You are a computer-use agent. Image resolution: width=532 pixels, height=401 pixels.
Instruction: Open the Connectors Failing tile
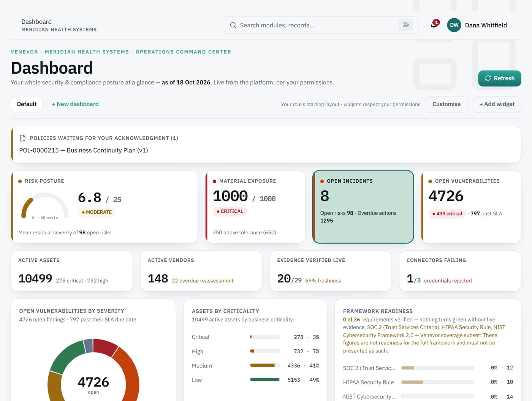pyautogui.click(x=460, y=271)
